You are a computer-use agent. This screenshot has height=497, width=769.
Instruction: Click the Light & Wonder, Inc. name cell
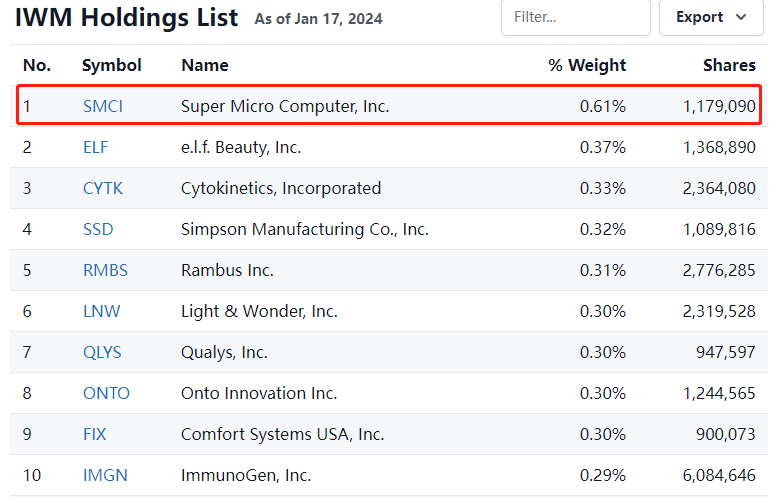[259, 311]
